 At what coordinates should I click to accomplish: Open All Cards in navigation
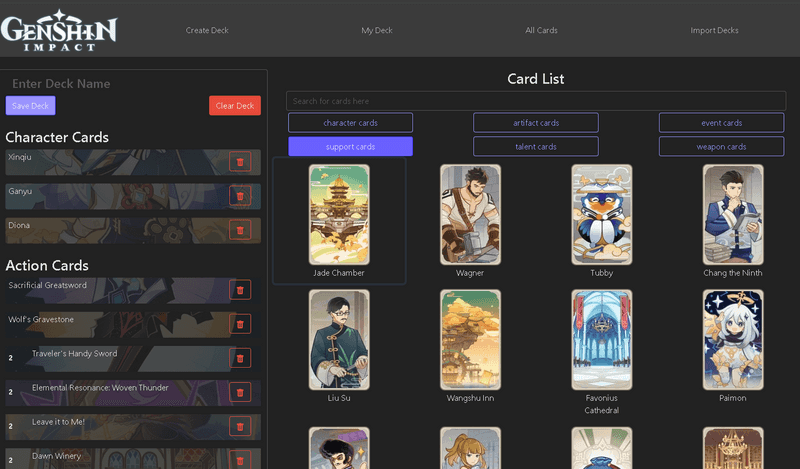click(x=541, y=30)
